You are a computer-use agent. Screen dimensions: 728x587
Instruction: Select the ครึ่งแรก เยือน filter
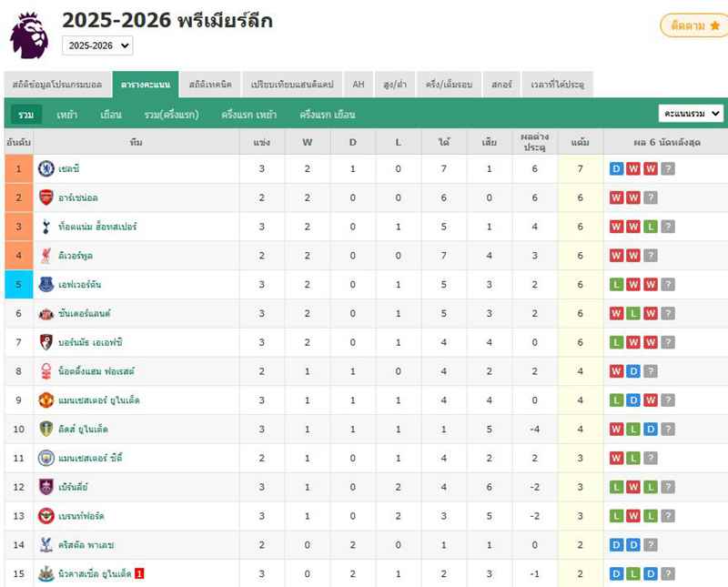click(328, 115)
